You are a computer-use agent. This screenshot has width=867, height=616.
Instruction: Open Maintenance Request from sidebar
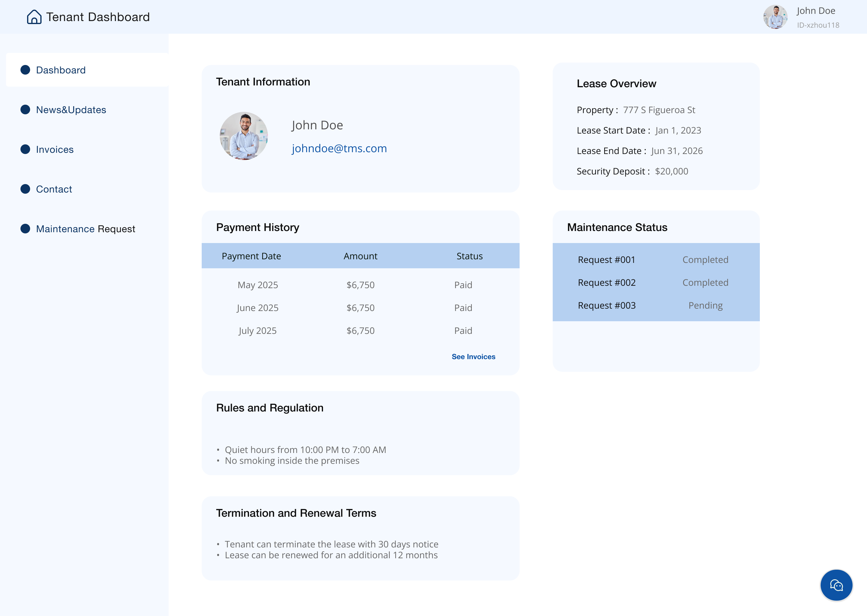(x=85, y=229)
